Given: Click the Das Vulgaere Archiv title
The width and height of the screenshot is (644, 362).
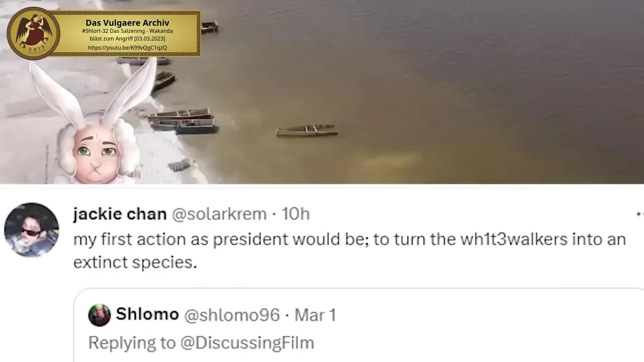Looking at the screenshot, I should [127, 23].
